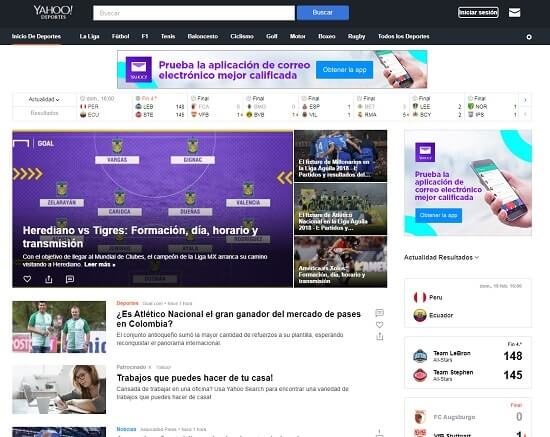Open work-from-home sponsored article photo
This screenshot has width=550, height=437.
tap(59, 389)
